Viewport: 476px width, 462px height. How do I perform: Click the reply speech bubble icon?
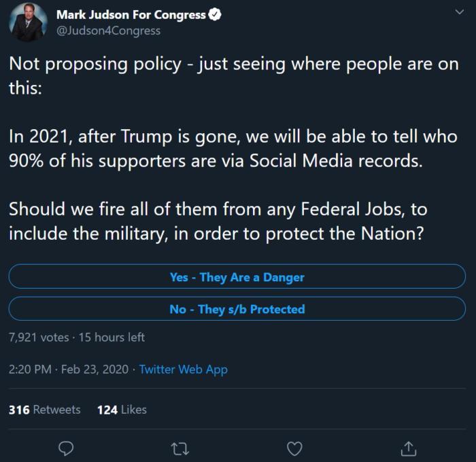(x=66, y=448)
